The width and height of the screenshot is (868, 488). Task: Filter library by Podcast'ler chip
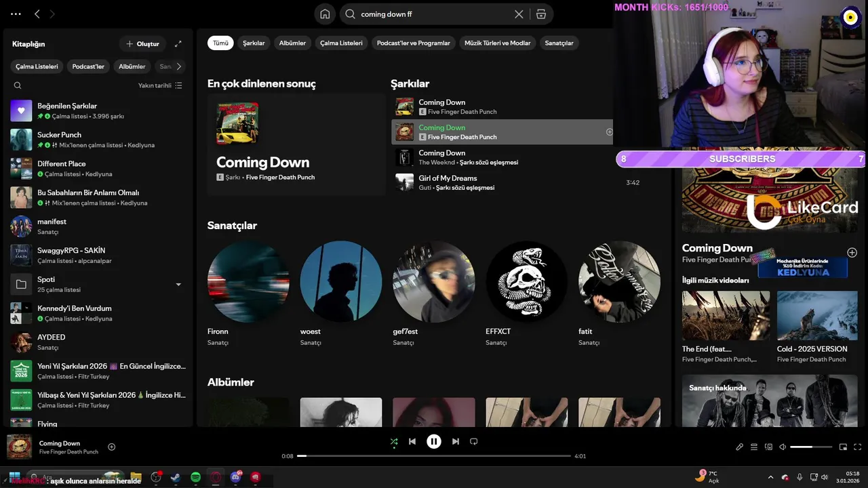coord(88,66)
